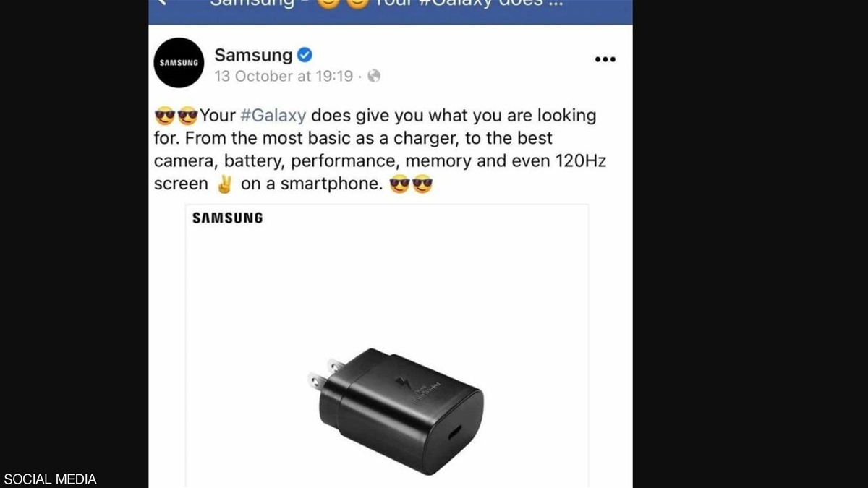This screenshot has height=488, width=868.
Task: Click the sunglasses emojis after 'smartphone.'
Action: point(411,184)
